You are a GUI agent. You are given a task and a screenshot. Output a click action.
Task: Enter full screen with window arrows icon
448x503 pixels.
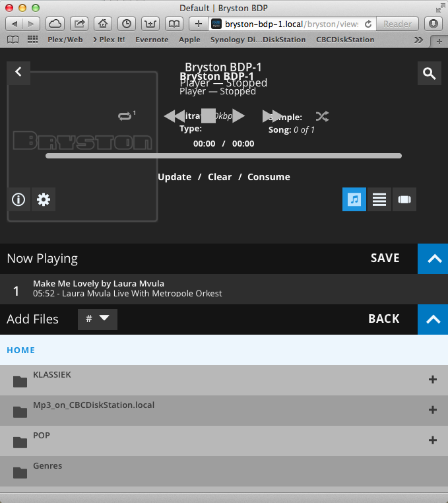[x=440, y=9]
